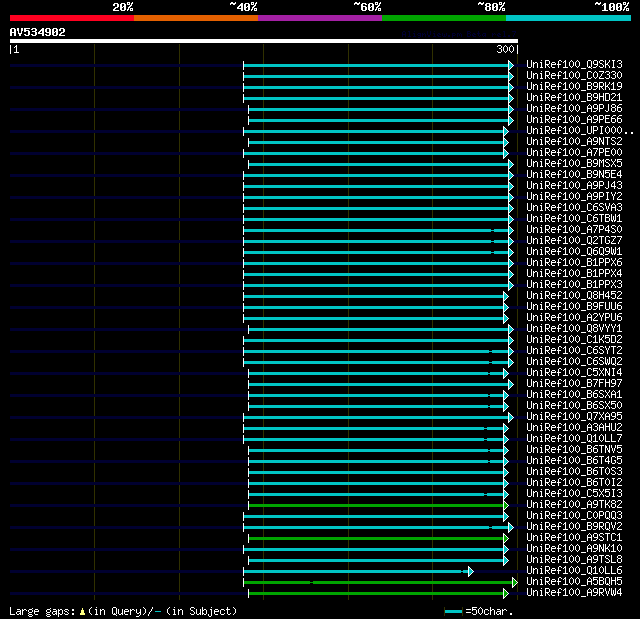Click the cyan ~100% legend segment
The image size is (640, 619).
click(568, 18)
